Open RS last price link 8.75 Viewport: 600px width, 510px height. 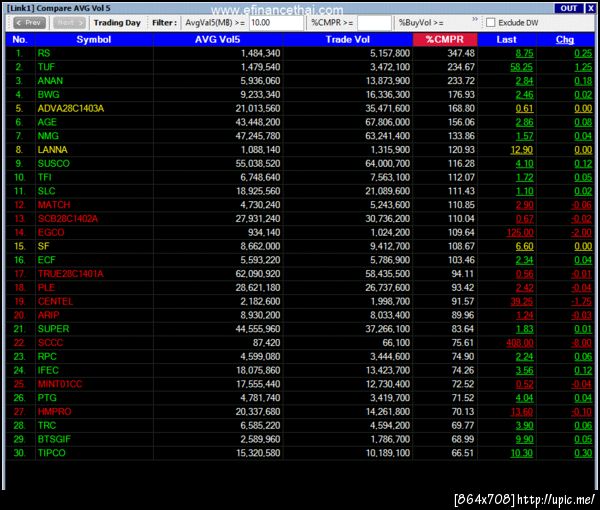click(x=524, y=53)
